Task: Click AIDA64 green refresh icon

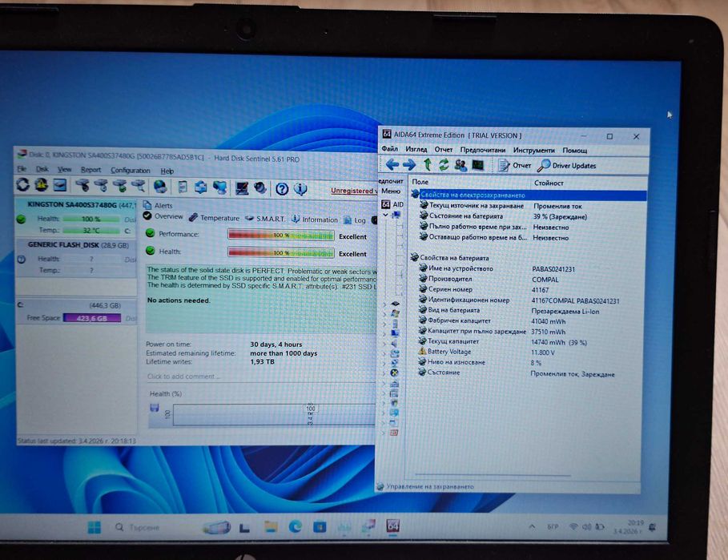Action: click(444, 164)
